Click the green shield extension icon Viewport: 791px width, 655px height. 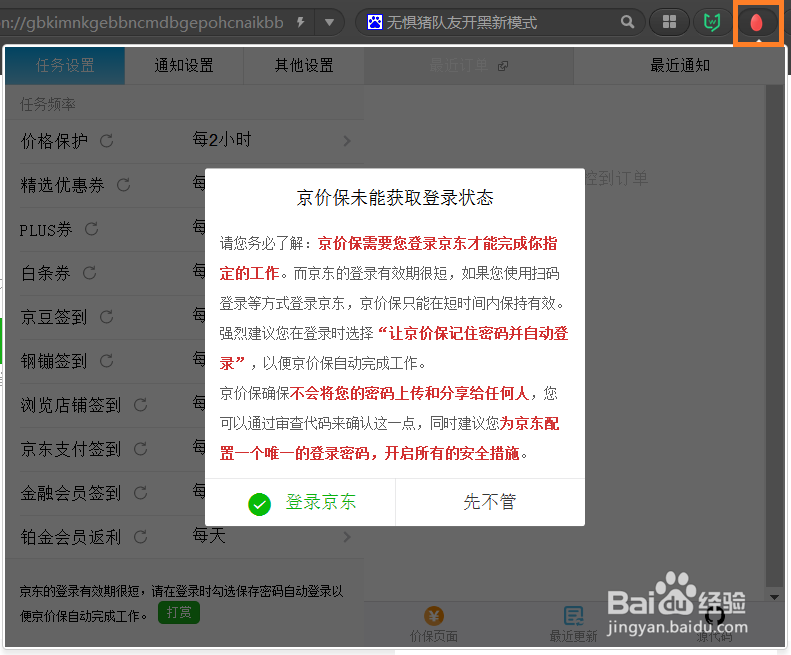[712, 22]
